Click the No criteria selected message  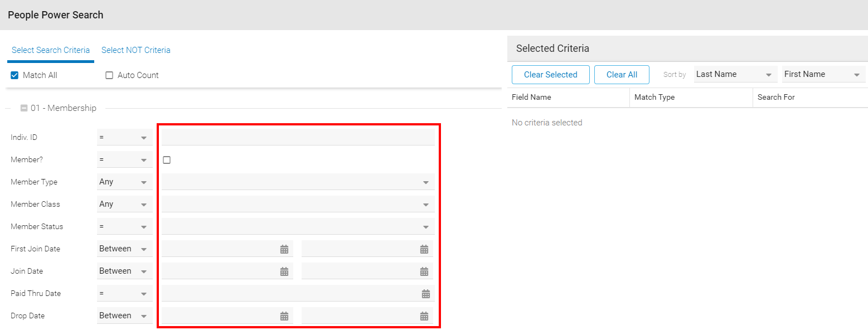tap(547, 123)
